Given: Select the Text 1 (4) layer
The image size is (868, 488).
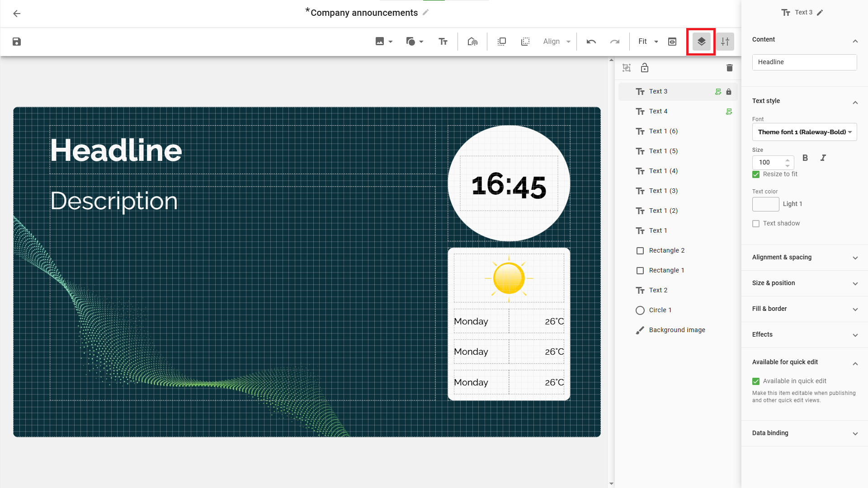Looking at the screenshot, I should click(678, 171).
